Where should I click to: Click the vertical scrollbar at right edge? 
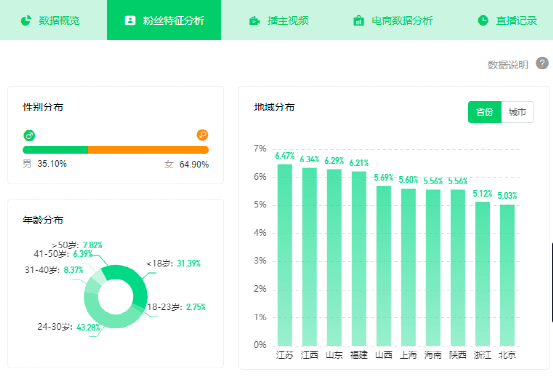(552, 282)
